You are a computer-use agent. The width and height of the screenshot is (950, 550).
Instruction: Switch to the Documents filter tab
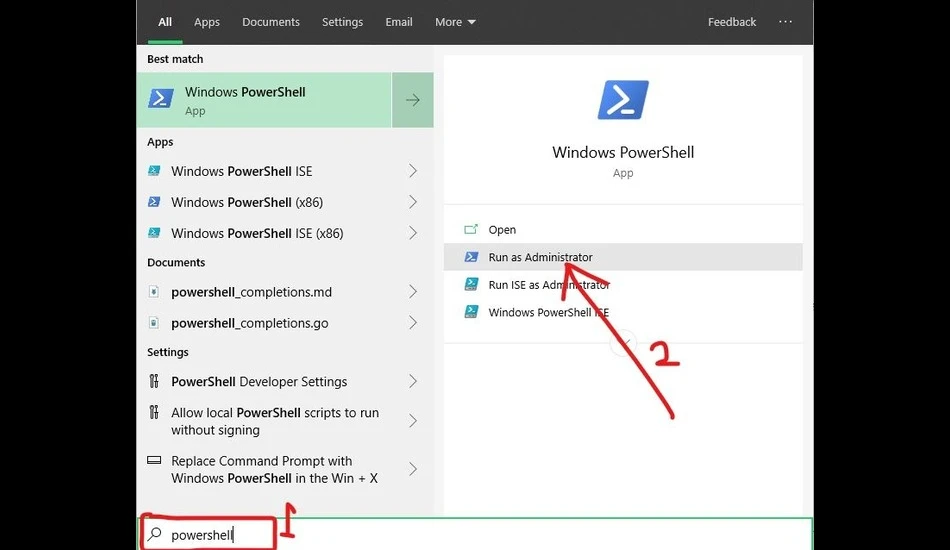pyautogui.click(x=271, y=22)
